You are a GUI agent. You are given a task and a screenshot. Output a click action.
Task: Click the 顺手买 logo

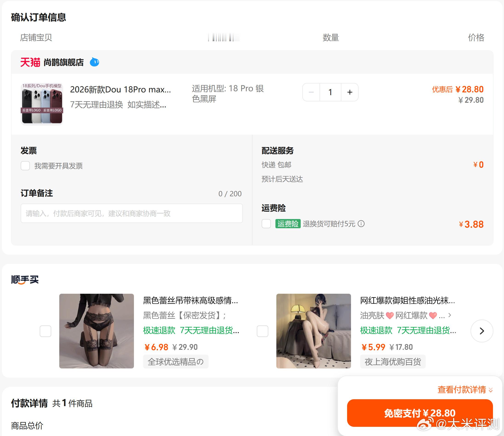[25, 279]
